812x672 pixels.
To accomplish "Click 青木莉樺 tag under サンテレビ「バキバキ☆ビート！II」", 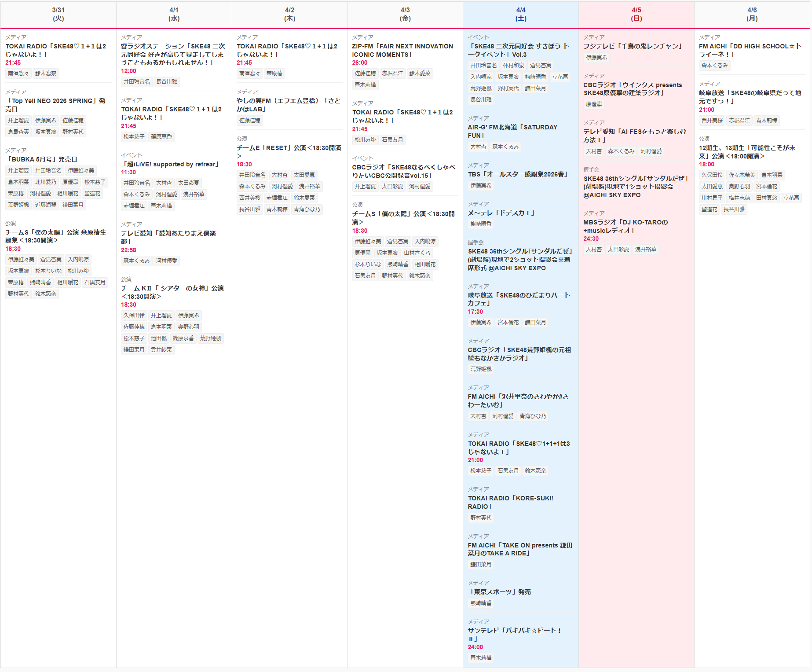I will [481, 658].
